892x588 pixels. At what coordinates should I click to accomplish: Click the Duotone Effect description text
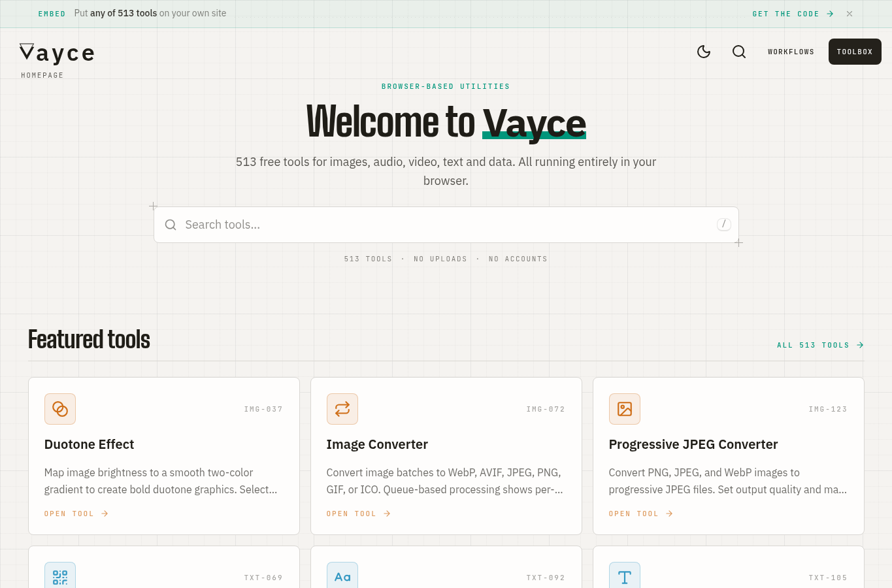tap(161, 481)
